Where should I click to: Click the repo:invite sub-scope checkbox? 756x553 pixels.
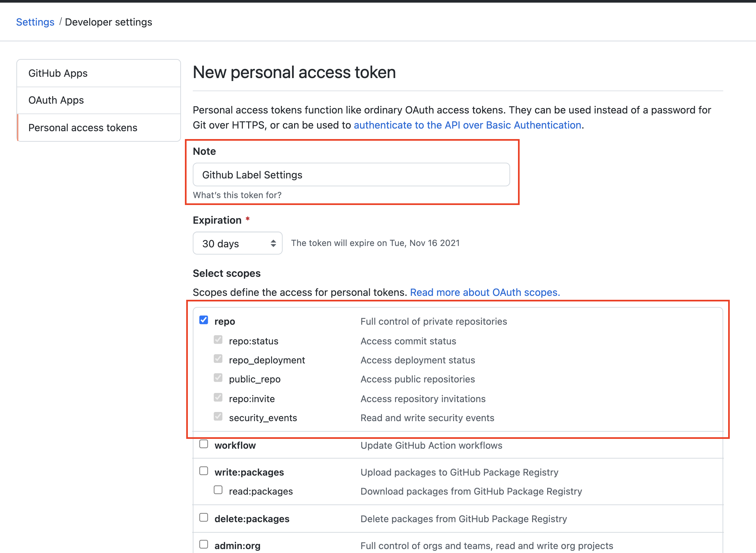pos(218,398)
